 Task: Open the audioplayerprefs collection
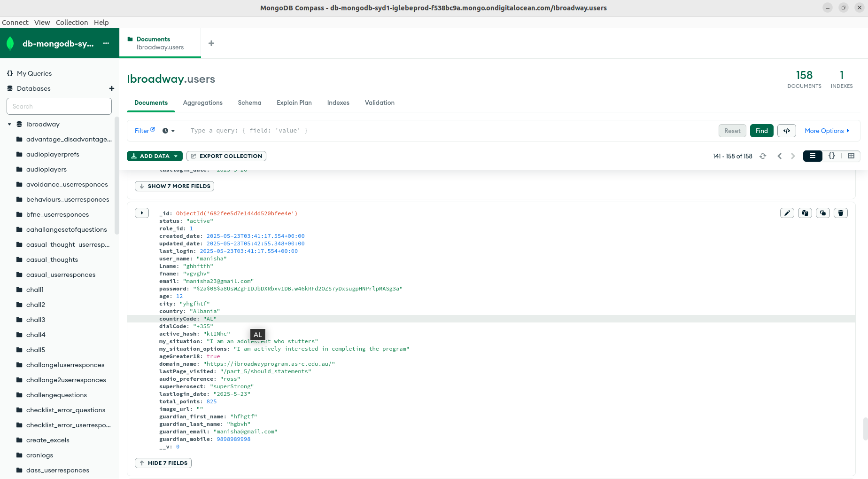coord(53,154)
